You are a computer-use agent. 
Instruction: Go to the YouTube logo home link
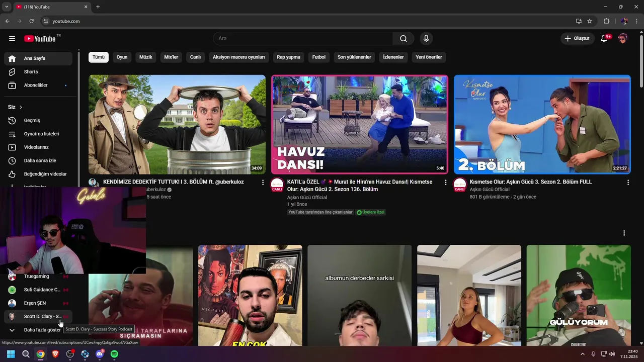[40, 39]
